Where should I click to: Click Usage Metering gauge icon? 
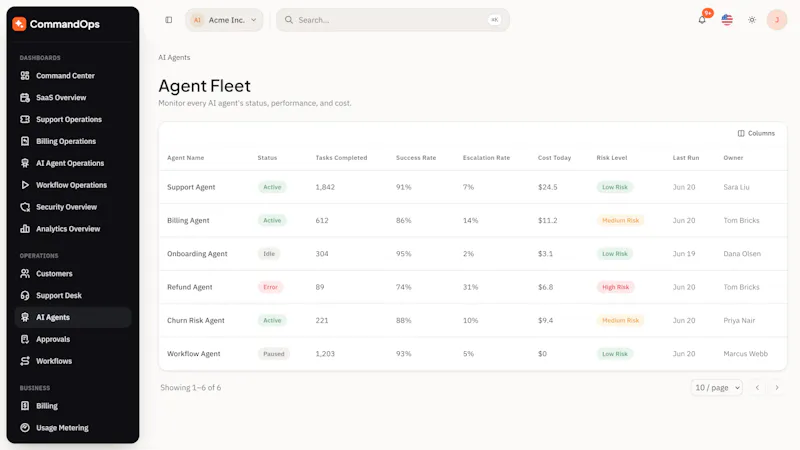pyautogui.click(x=24, y=428)
